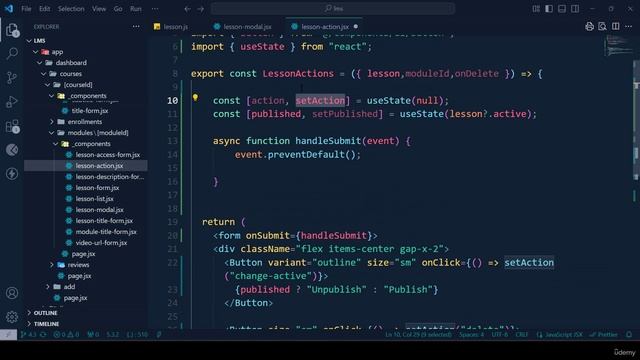Select the lesson-action.jsx tab

click(325, 27)
